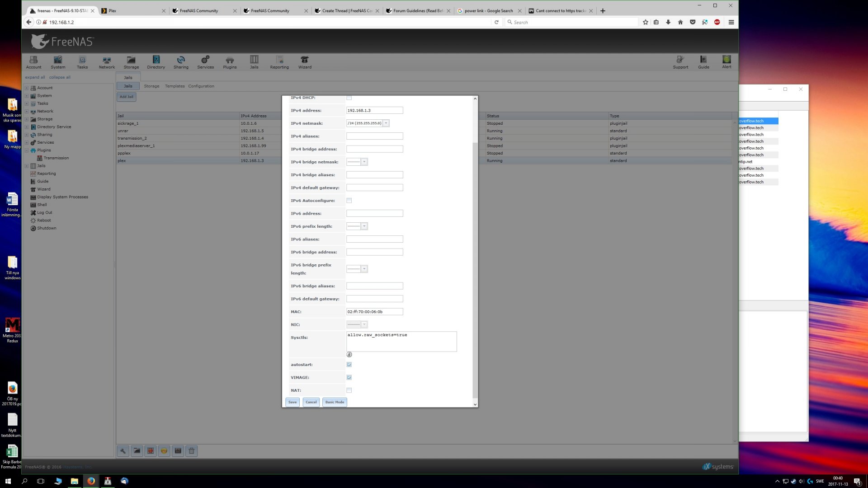Open the Wizard toolbar icon
The width and height of the screenshot is (868, 488).
[x=305, y=62]
